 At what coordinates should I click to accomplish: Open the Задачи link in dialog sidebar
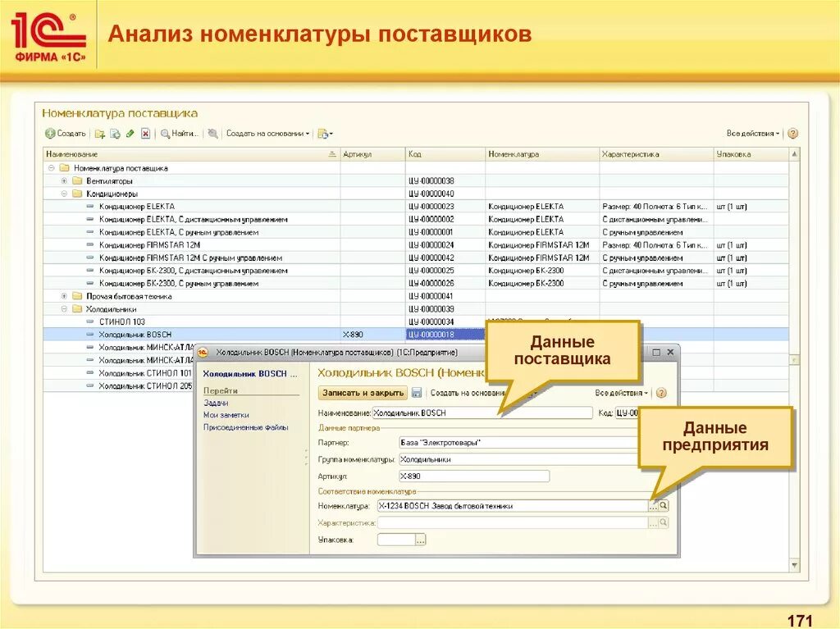[x=216, y=403]
